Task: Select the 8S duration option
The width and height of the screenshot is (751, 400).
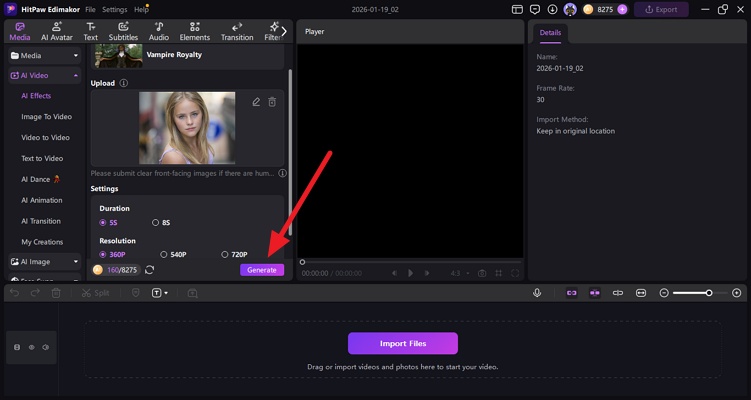Action: [155, 223]
